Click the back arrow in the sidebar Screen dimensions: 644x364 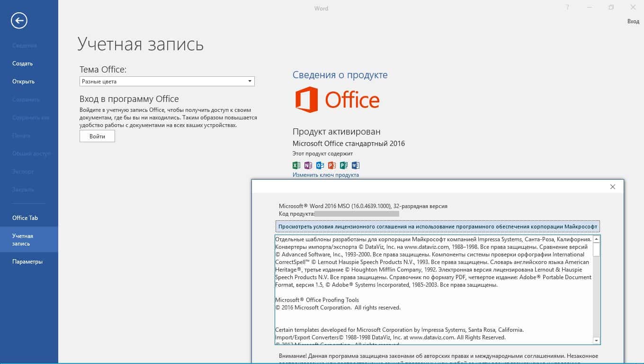click(18, 20)
